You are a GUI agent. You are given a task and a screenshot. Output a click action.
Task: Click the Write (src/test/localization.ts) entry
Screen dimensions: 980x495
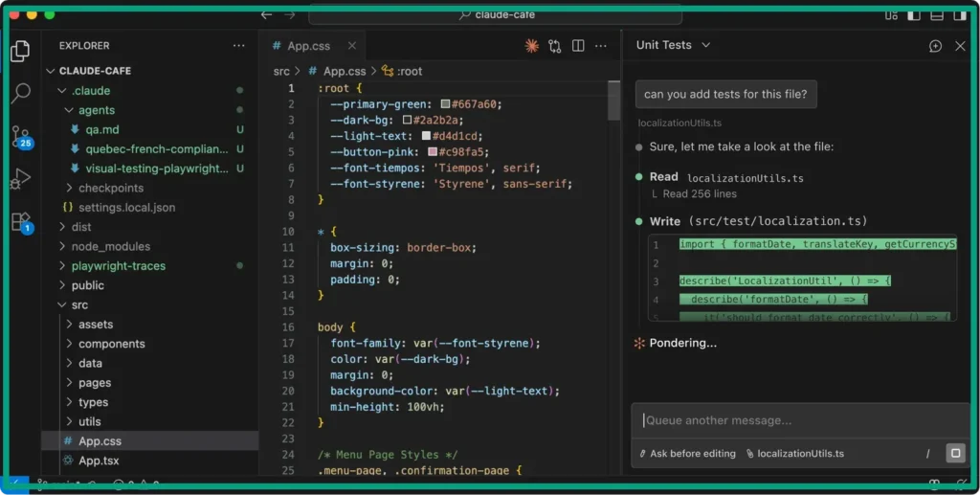pyautogui.click(x=758, y=221)
